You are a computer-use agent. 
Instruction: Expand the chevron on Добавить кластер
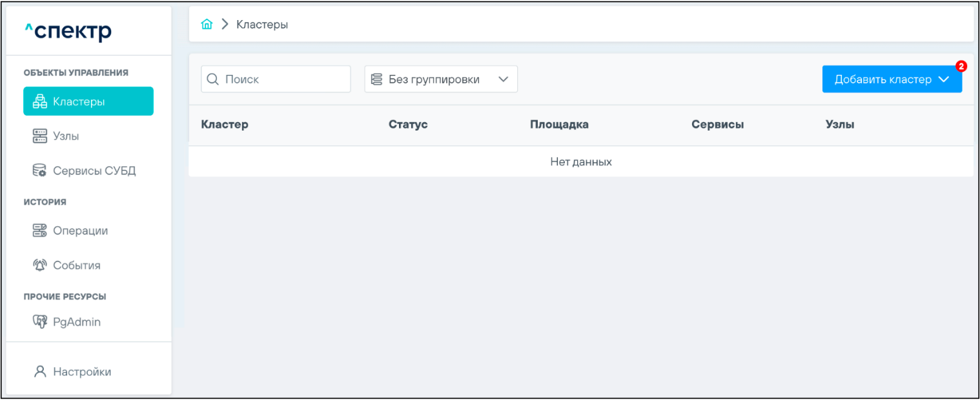tap(944, 79)
